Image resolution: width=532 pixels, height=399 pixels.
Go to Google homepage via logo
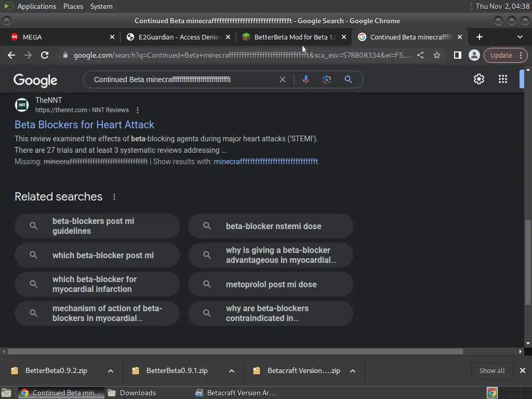tap(35, 80)
